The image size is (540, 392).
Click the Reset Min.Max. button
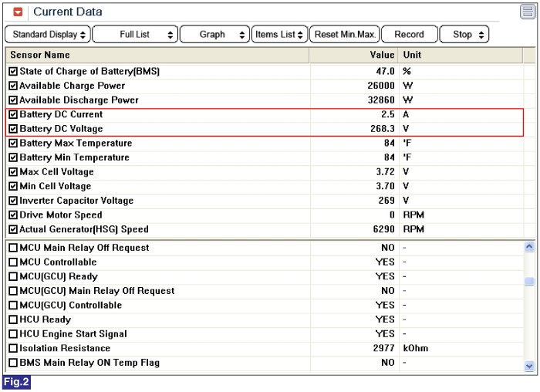click(345, 35)
